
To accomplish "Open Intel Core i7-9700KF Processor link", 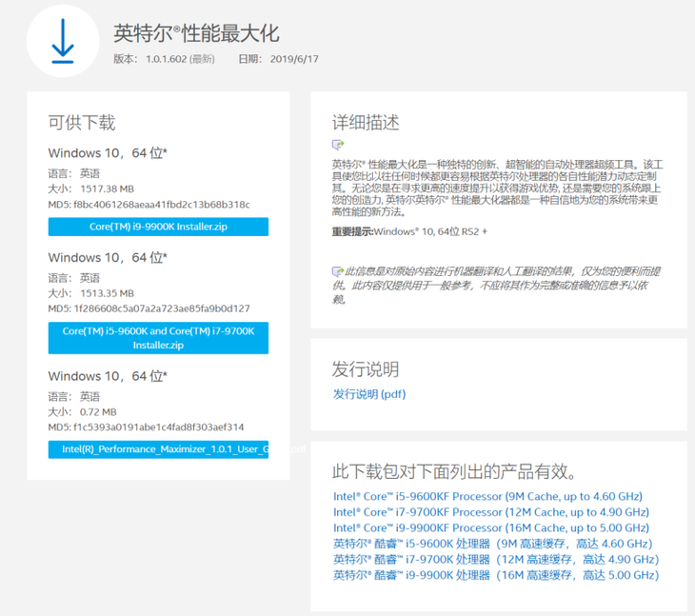I will pos(491,512).
